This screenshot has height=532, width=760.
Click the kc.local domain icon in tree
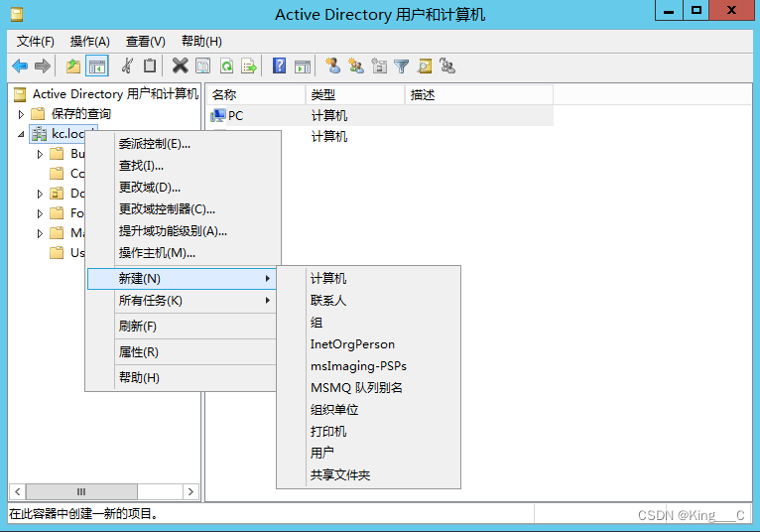40,134
